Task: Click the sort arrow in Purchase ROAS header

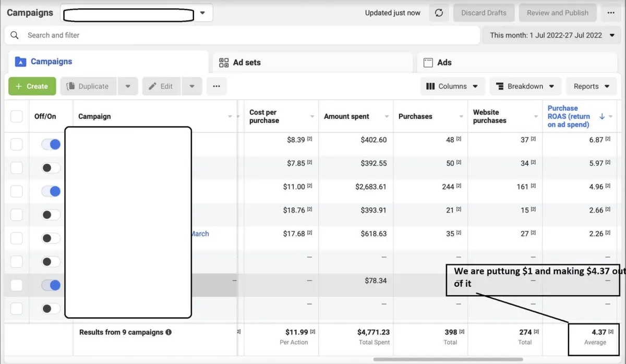Action: click(602, 116)
